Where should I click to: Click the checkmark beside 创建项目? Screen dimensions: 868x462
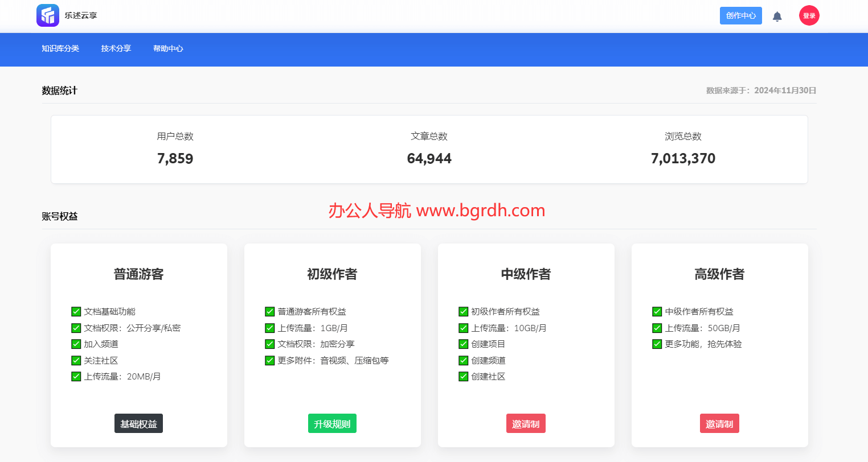(x=464, y=344)
